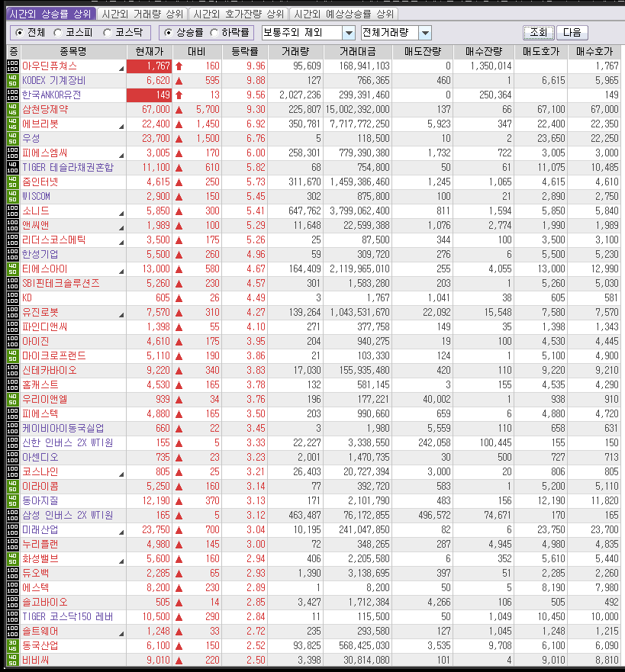Click margin badge icon beside KODEX 기계장비
The height and width of the screenshot is (672, 625).
(x=12, y=81)
